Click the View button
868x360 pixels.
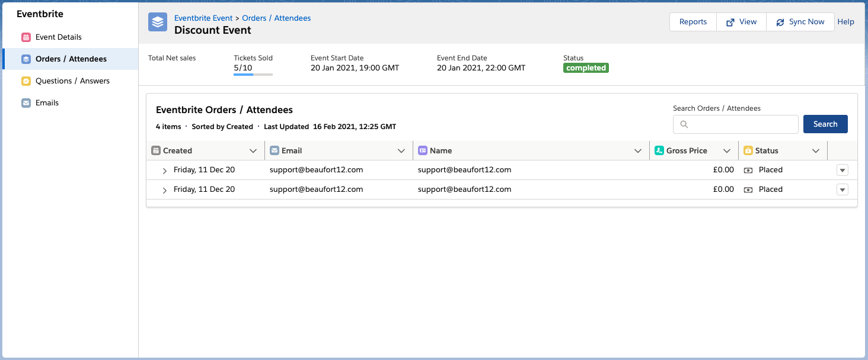[741, 22]
